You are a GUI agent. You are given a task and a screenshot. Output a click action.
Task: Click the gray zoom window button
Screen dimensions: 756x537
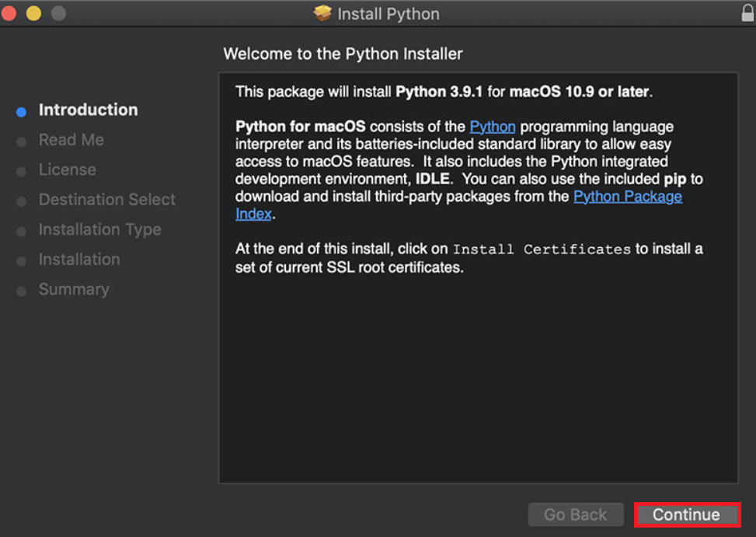[x=58, y=13]
